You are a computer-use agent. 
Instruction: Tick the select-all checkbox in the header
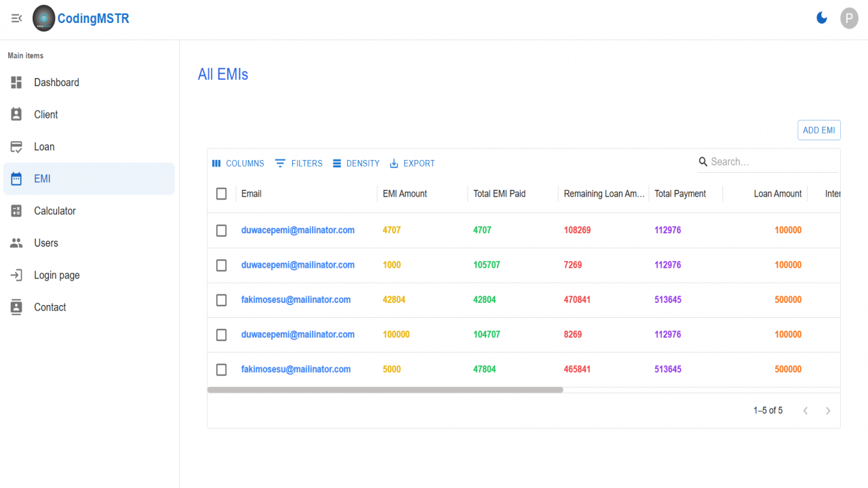click(x=221, y=194)
